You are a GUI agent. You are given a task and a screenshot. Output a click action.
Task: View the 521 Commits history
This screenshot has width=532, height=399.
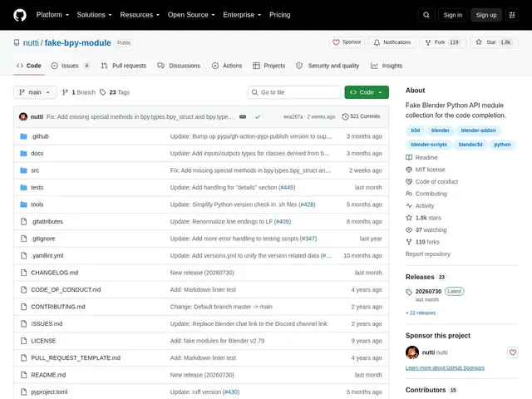(361, 116)
